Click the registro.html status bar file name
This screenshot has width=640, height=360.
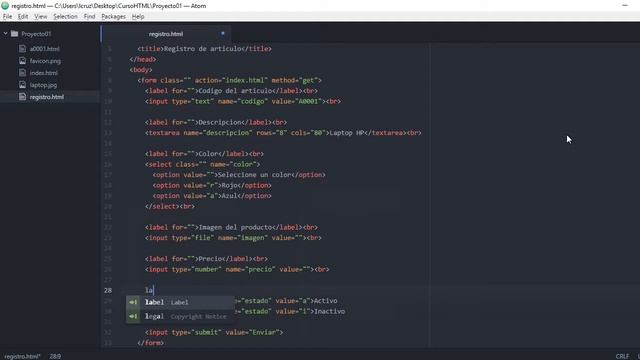tap(22, 356)
